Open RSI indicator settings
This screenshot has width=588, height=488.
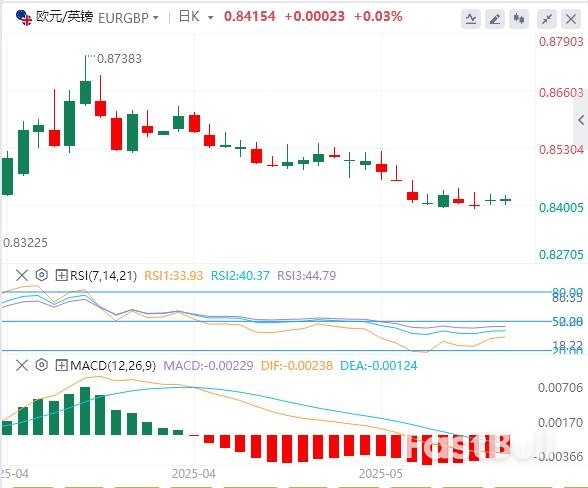point(42,275)
